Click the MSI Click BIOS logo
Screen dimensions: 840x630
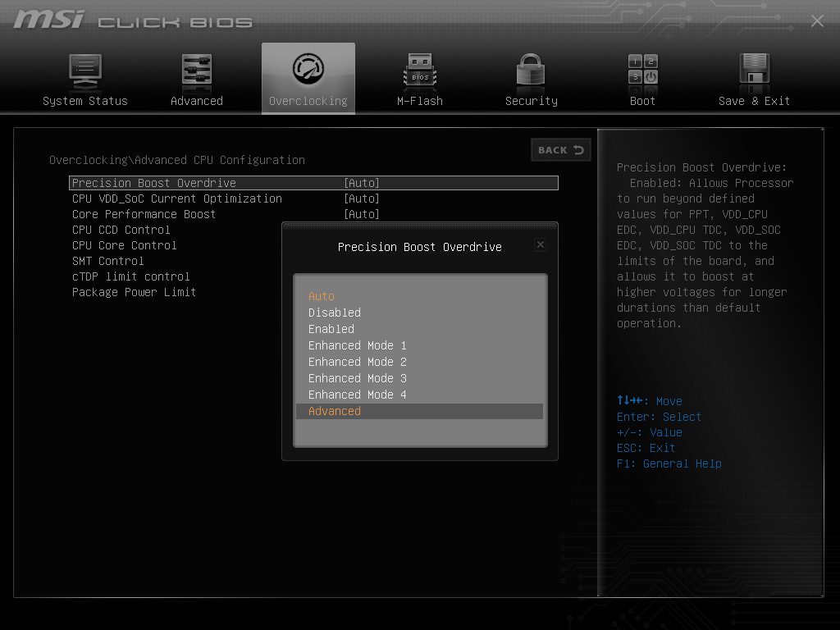click(133, 20)
